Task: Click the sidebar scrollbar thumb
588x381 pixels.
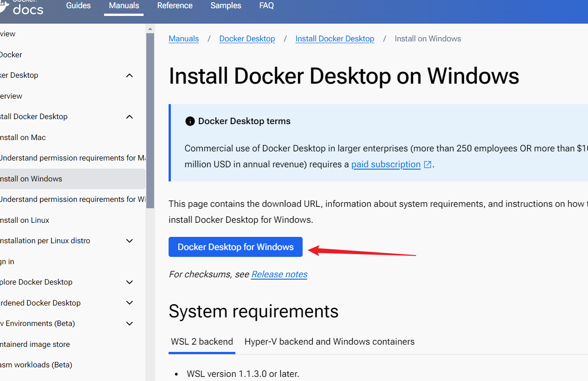Action: pyautogui.click(x=150, y=120)
